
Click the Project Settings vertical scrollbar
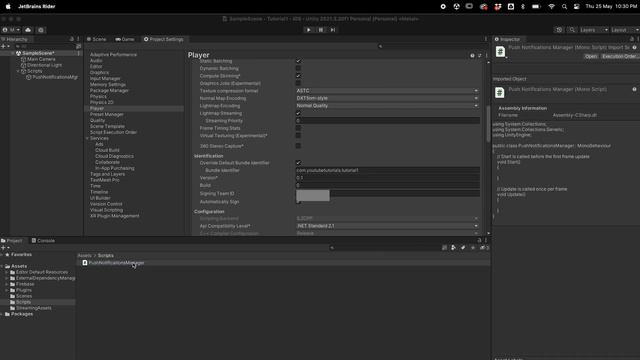tap(488, 124)
